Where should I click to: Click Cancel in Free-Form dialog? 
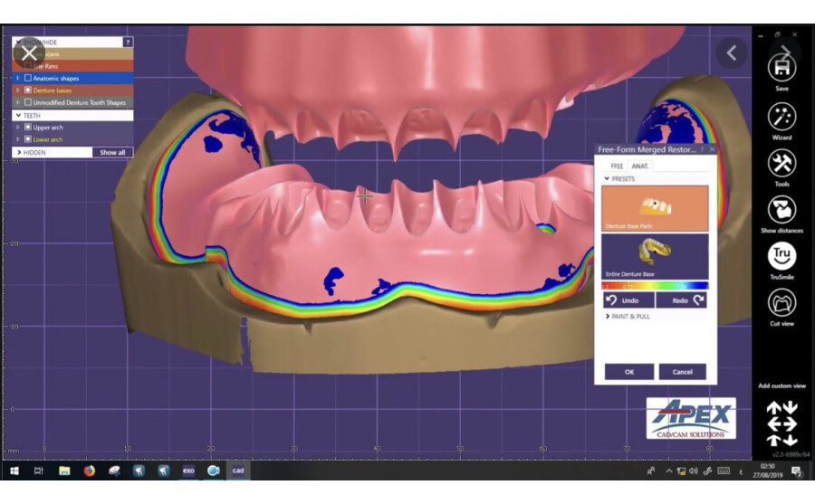682,372
